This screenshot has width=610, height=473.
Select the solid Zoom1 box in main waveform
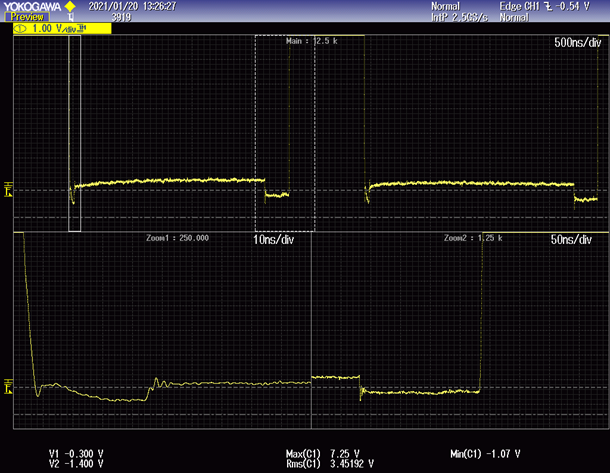(75, 133)
